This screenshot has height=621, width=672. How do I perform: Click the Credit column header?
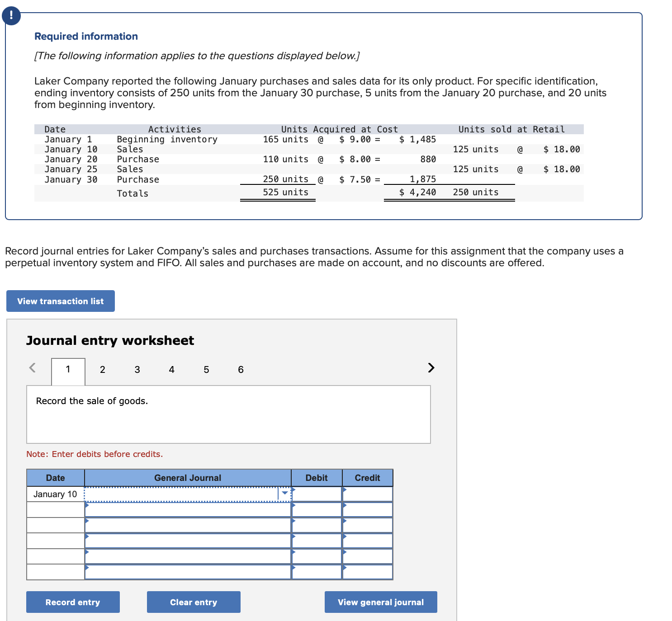click(x=368, y=478)
